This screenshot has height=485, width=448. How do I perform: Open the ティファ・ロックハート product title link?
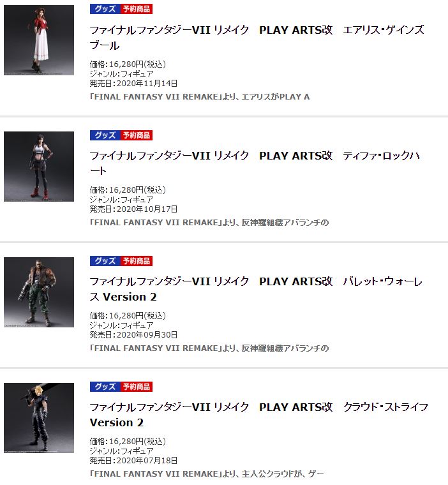[x=255, y=163]
